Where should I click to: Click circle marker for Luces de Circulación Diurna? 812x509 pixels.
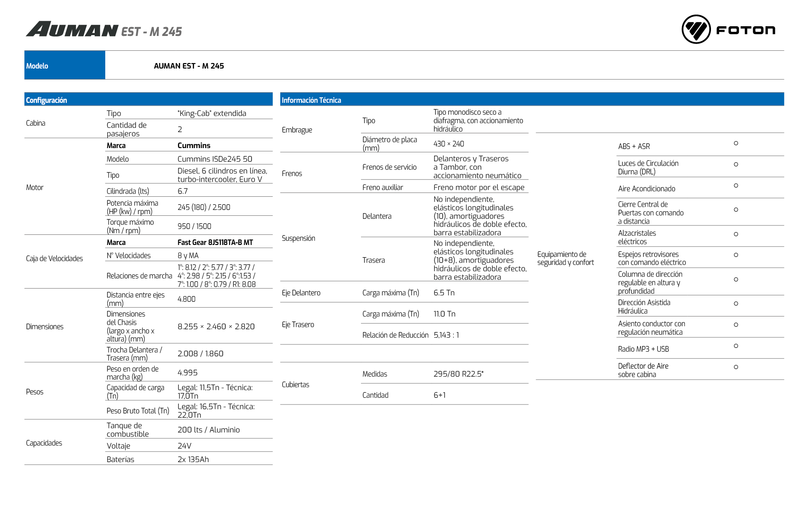[736, 164]
